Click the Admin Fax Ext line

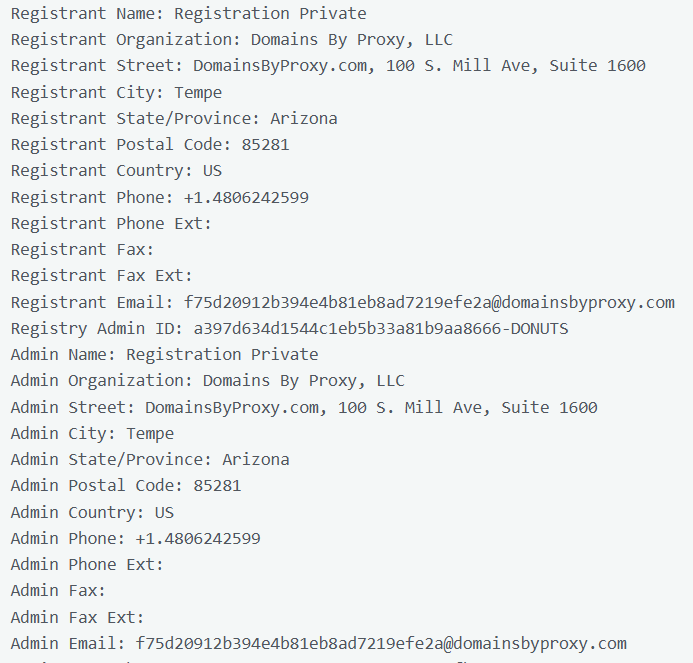point(77,617)
